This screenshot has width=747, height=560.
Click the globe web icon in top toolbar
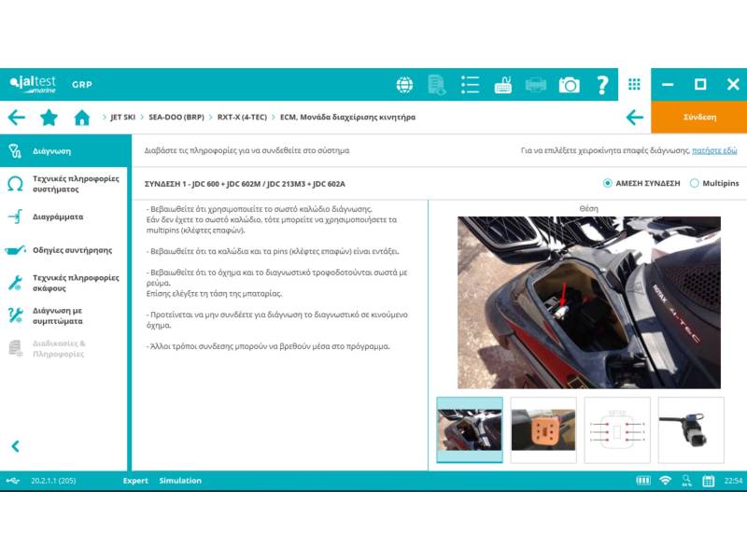tap(404, 85)
